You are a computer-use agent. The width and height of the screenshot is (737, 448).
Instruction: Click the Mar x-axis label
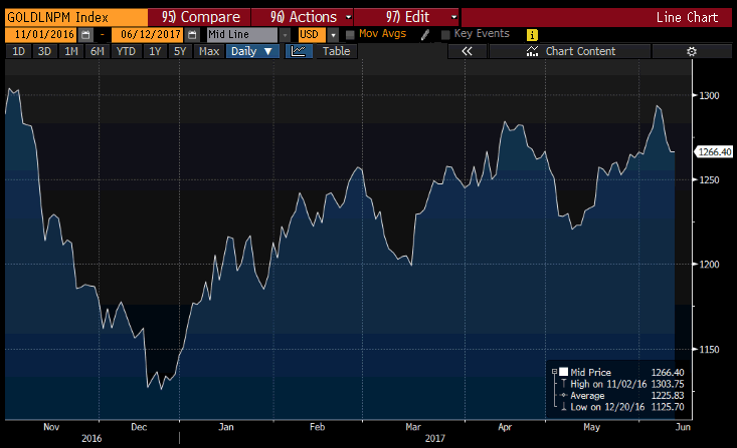(413, 427)
